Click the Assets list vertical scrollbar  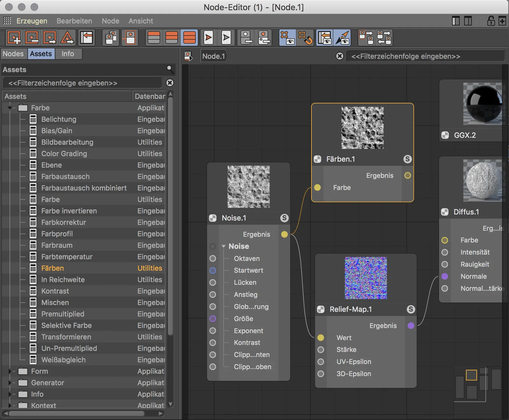171,216
